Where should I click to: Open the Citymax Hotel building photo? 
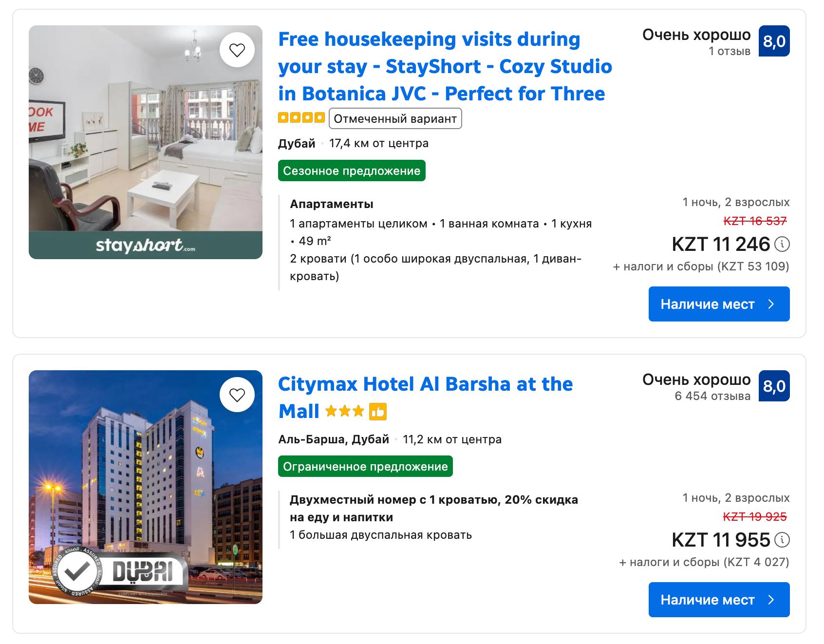click(x=146, y=487)
